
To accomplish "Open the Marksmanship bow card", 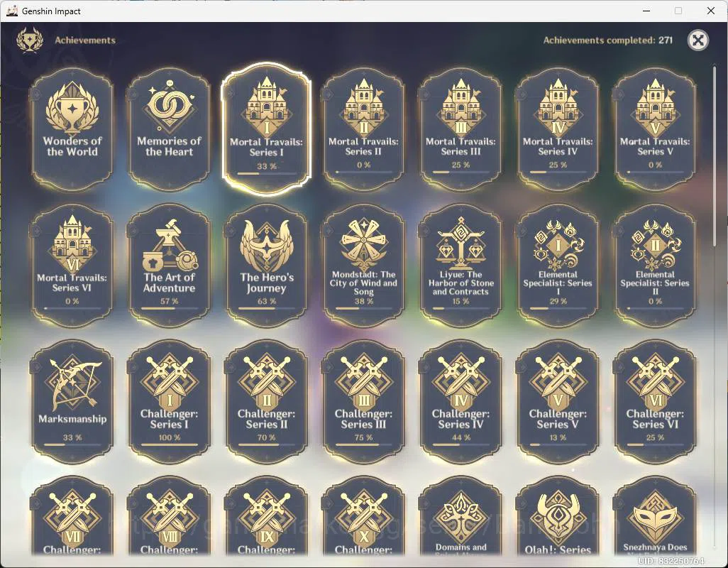I will (x=72, y=401).
